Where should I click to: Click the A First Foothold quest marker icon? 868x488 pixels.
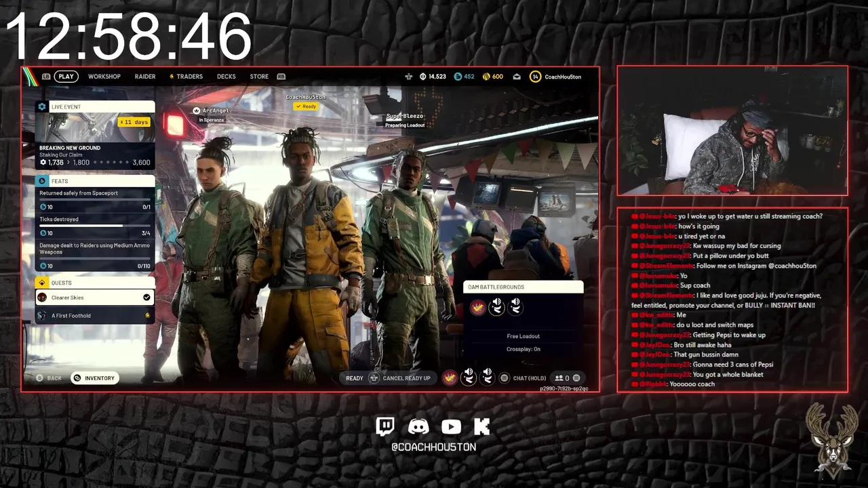147,316
